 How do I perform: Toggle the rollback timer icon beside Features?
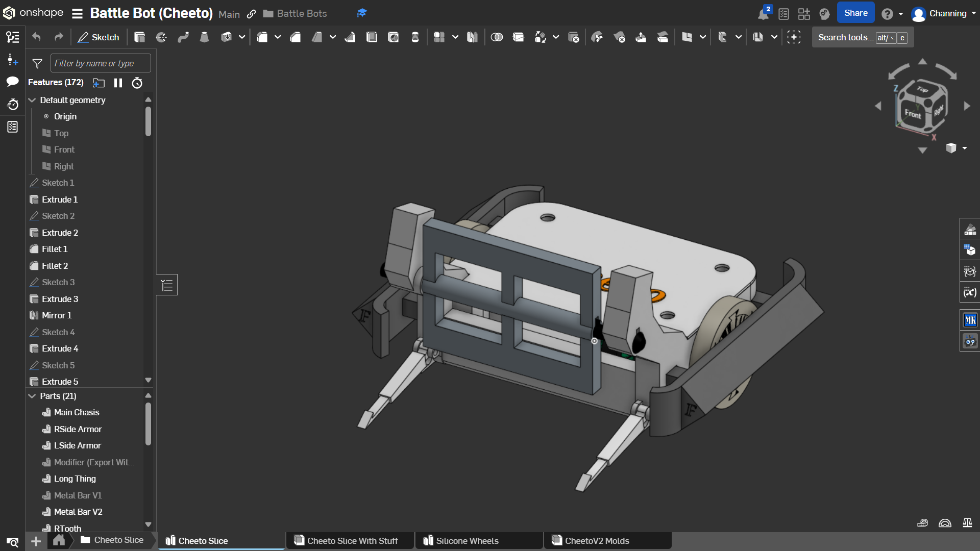[137, 83]
